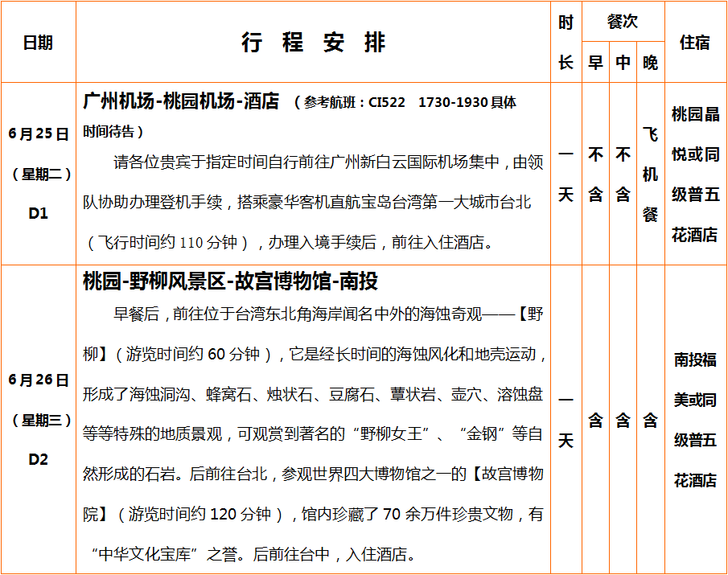Screen dimensions: 728x575
Task: Select the 桃园-野柳风景区-故宫博物馆-南投 title
Action: (230, 281)
